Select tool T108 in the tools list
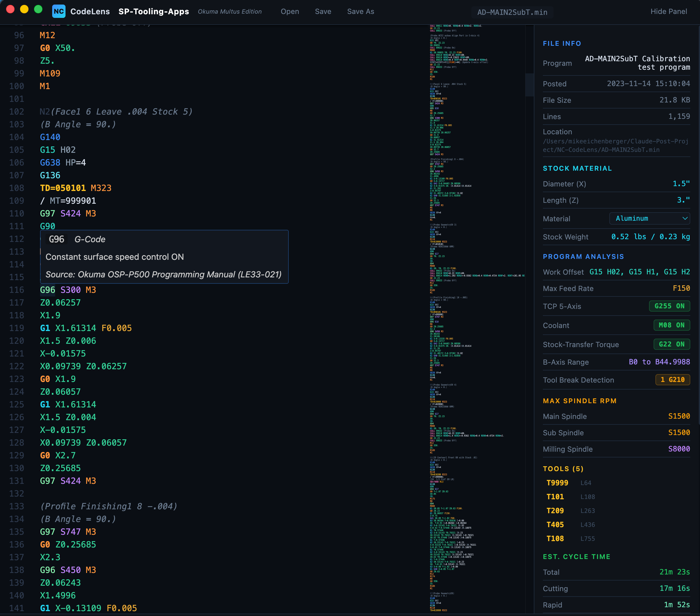Image resolution: width=700 pixels, height=616 pixels. pos(555,539)
